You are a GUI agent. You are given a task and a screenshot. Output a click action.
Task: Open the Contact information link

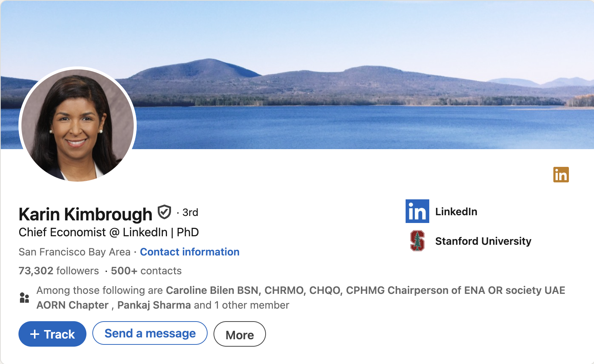pyautogui.click(x=190, y=252)
